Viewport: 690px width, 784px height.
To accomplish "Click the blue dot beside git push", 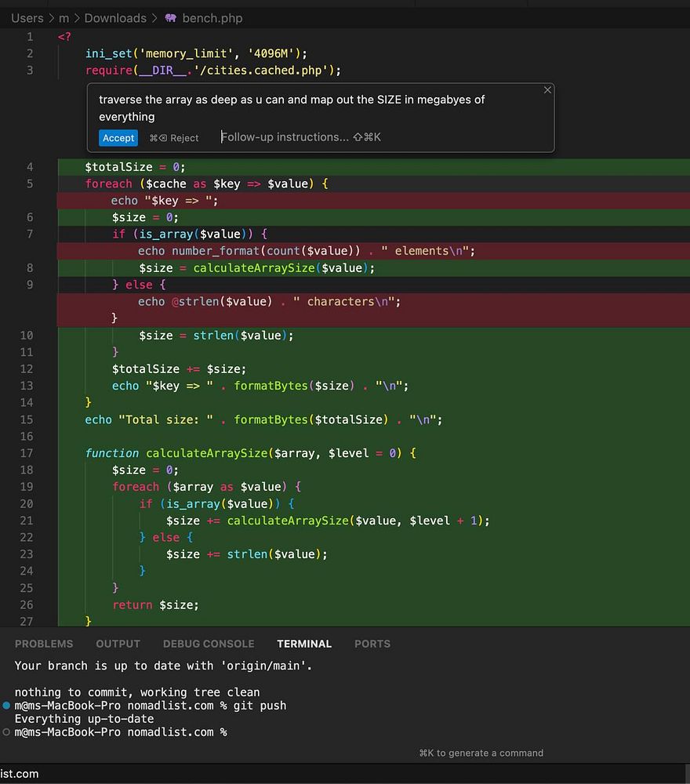I will (x=6, y=706).
